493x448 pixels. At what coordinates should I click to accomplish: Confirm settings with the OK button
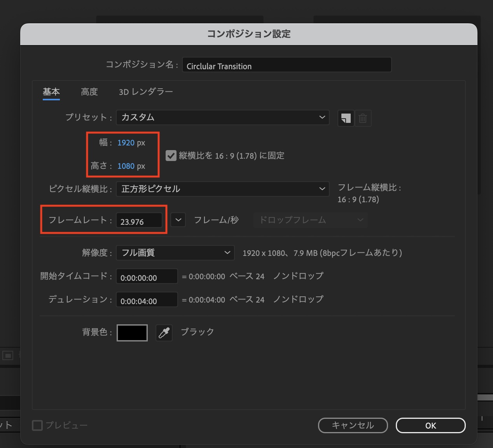(430, 425)
